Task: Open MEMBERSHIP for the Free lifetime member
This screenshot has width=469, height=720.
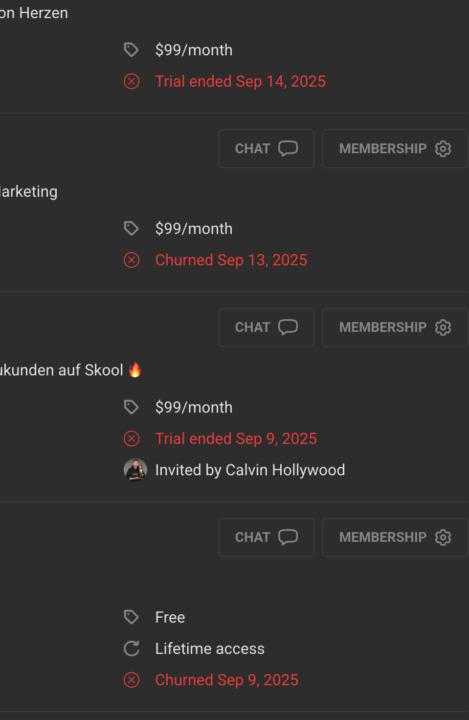Action: (395, 537)
